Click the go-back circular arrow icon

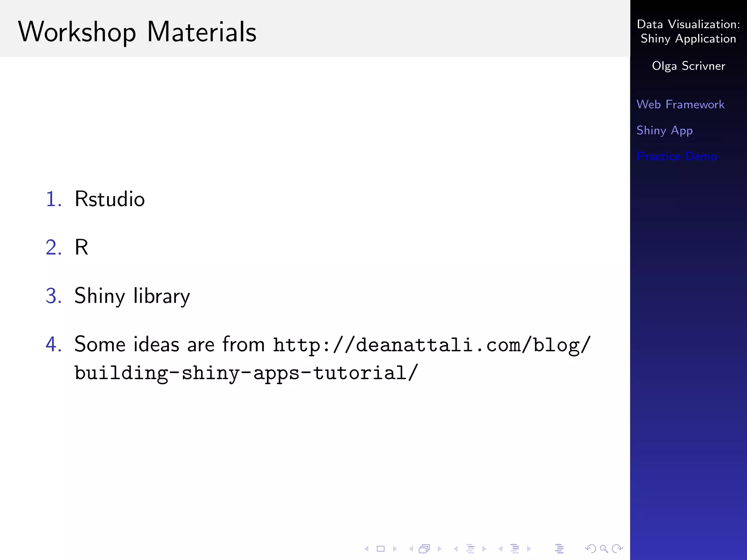point(590,549)
